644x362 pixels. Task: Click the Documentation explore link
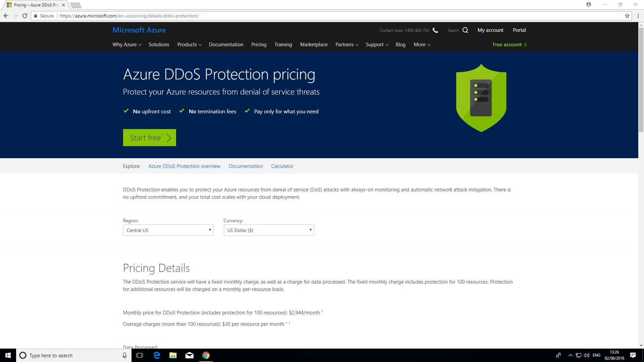(246, 165)
